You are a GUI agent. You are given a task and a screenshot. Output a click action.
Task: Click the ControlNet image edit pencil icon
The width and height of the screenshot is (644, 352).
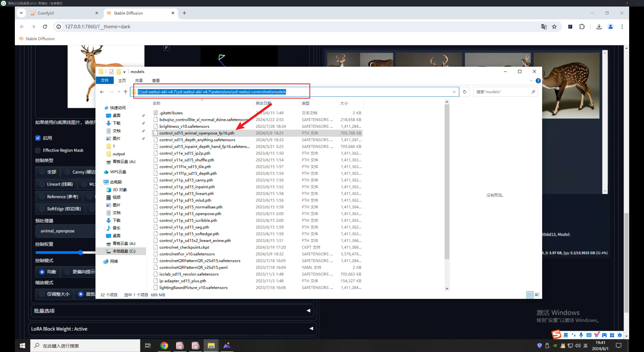166,47
